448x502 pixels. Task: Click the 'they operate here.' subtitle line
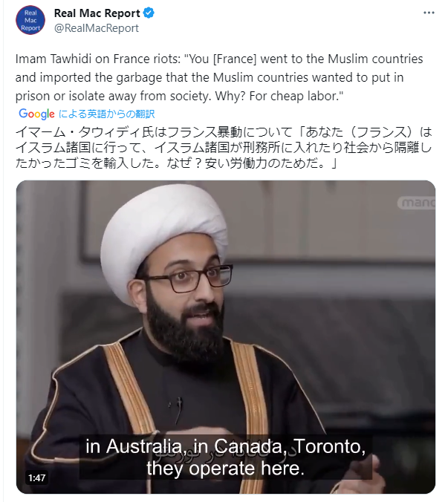point(225,469)
